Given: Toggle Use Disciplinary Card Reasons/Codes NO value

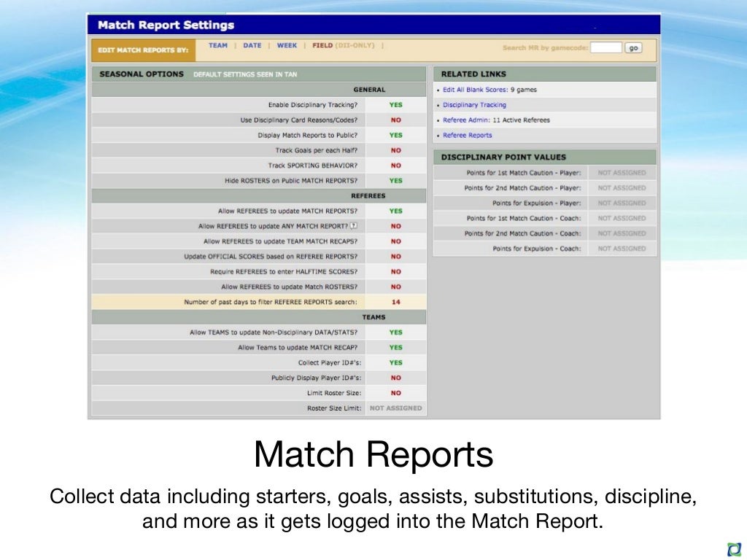Looking at the screenshot, I should point(395,120).
